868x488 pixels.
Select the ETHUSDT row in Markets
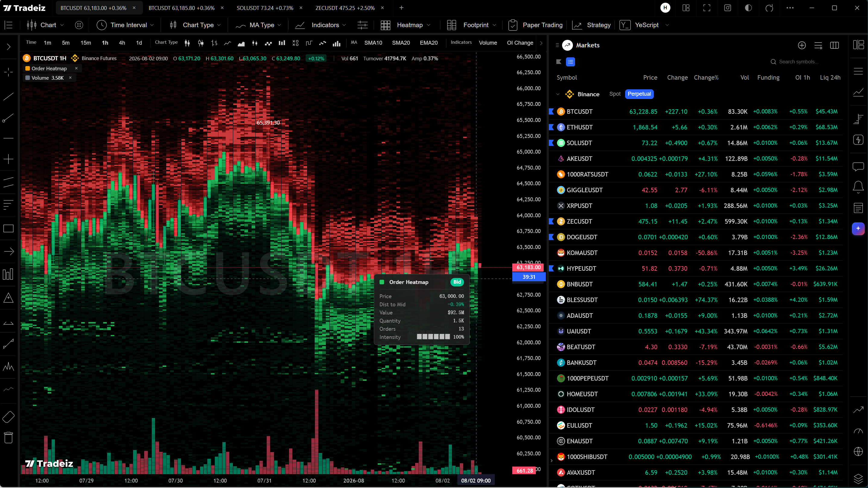(696, 127)
